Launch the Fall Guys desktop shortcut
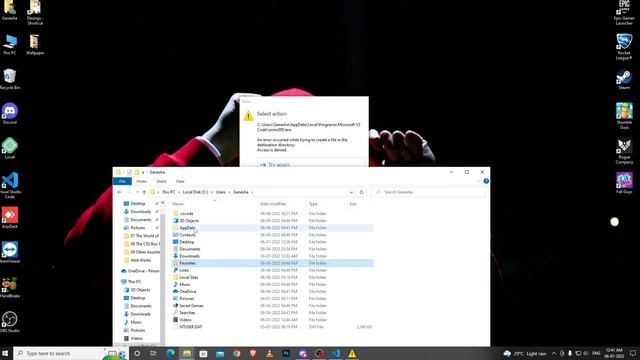Viewport: 640px width, 360px height. [x=624, y=183]
